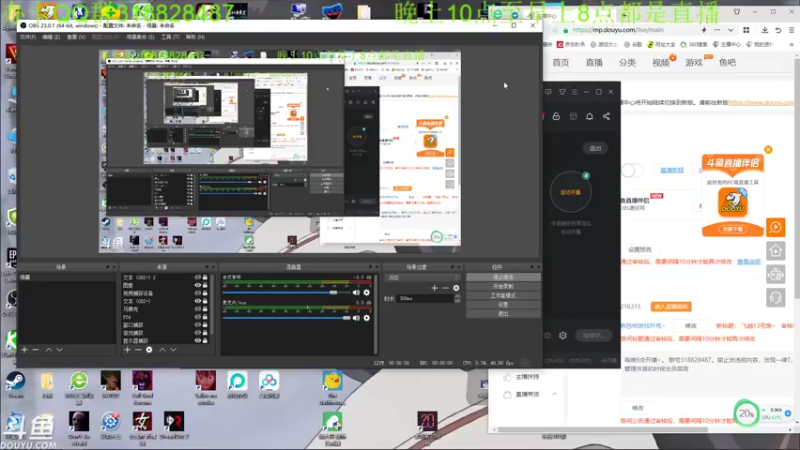Toggle visibility of 视频捕获设备 source
800x450 pixels.
(197, 293)
